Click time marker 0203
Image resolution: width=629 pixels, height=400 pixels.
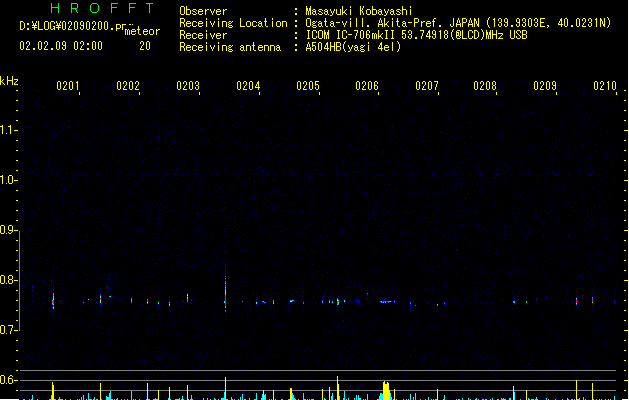[x=188, y=86]
